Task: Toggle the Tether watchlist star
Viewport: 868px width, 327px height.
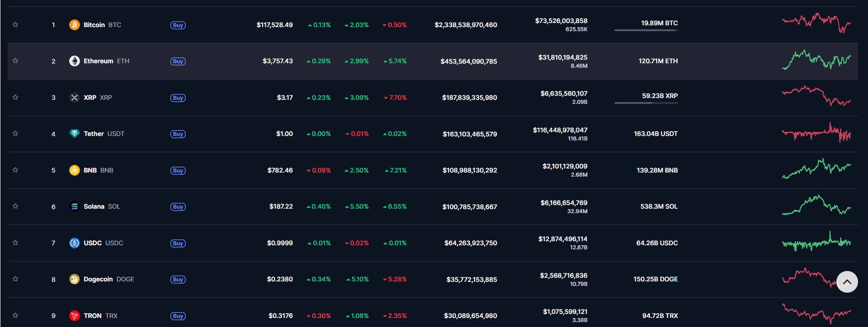Action: pyautogui.click(x=15, y=133)
